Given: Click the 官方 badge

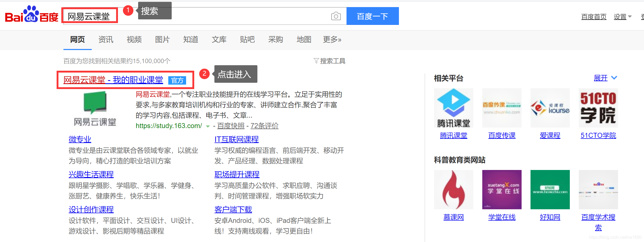Looking at the screenshot, I should (x=177, y=80).
